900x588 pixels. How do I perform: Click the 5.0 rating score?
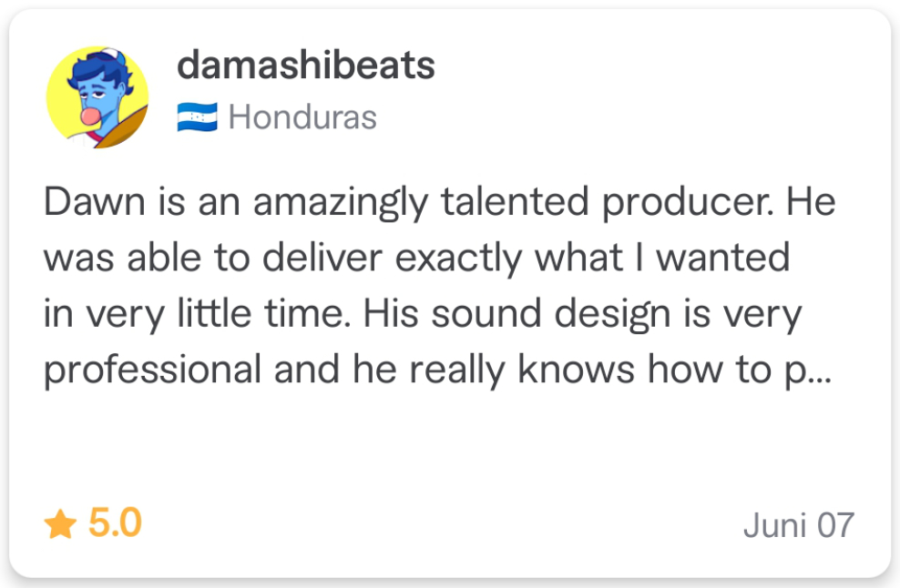click(115, 523)
